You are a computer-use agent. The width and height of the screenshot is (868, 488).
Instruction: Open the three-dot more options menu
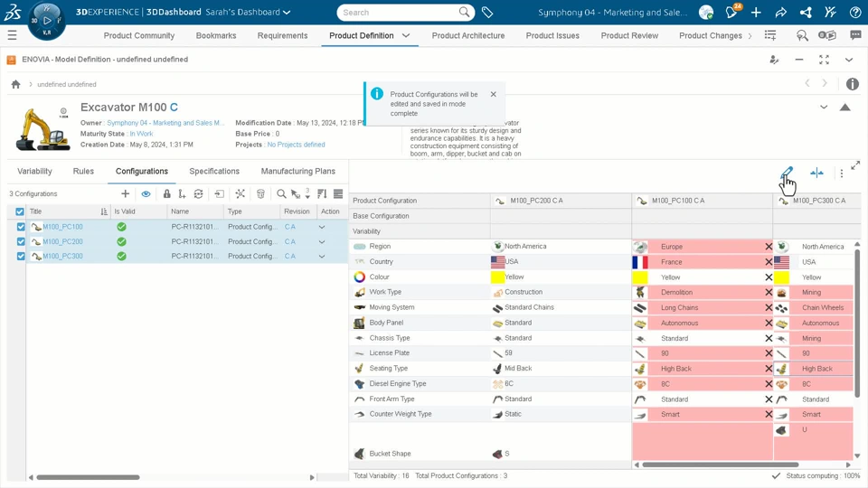point(842,174)
